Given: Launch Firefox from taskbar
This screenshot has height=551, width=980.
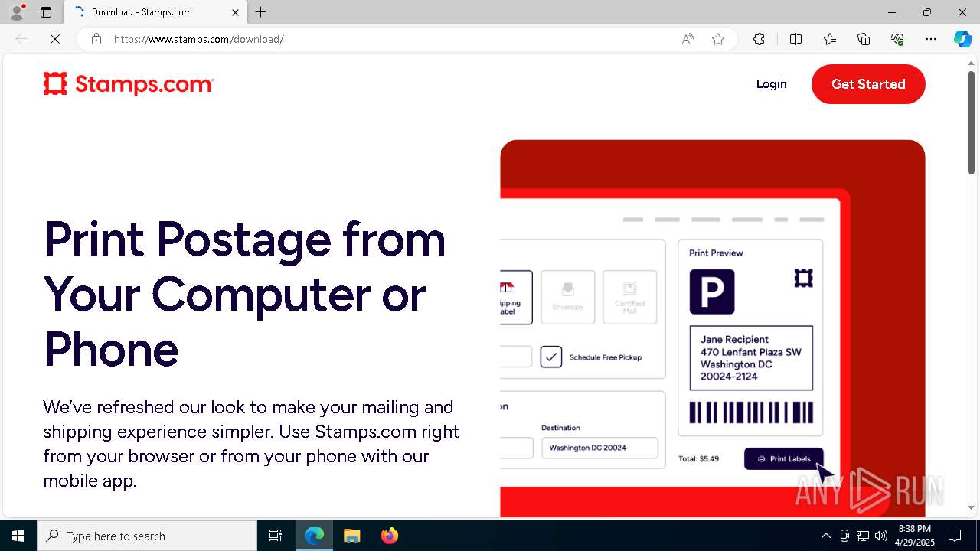Looking at the screenshot, I should [390, 536].
